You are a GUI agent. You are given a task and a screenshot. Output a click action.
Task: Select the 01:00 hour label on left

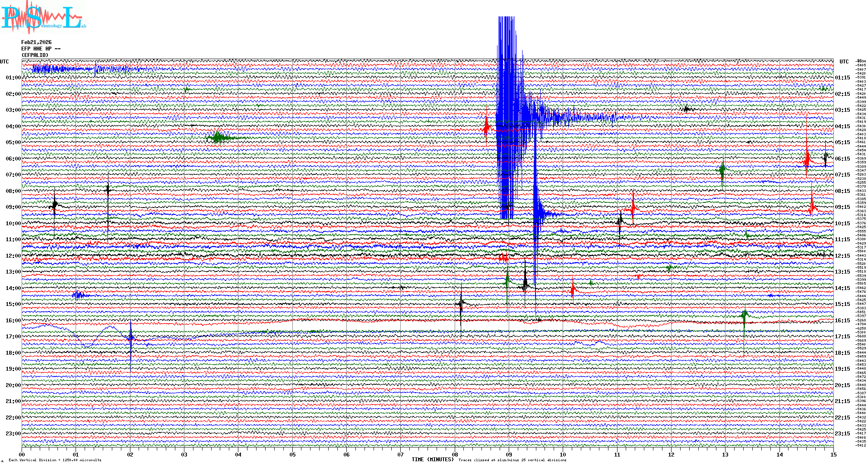[x=13, y=78]
